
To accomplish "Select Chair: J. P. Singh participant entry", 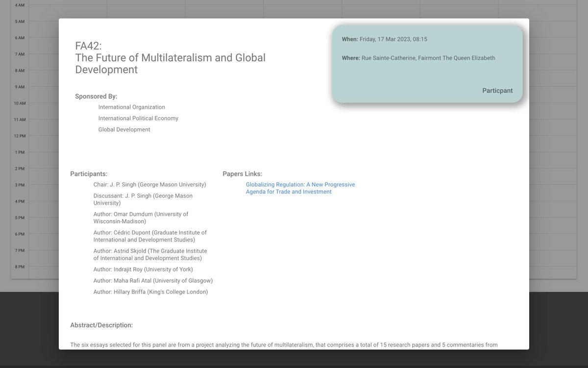I will [150, 184].
